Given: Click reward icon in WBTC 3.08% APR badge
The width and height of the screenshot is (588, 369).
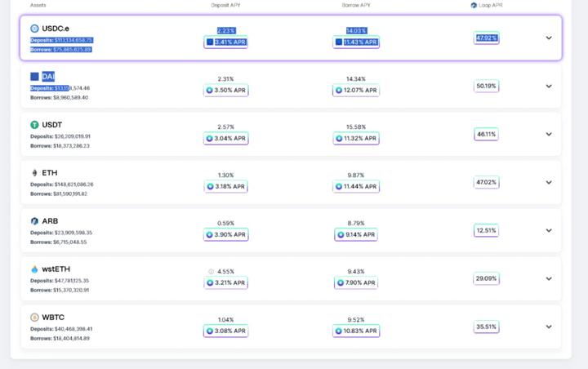Looking at the screenshot, I should [x=210, y=331].
